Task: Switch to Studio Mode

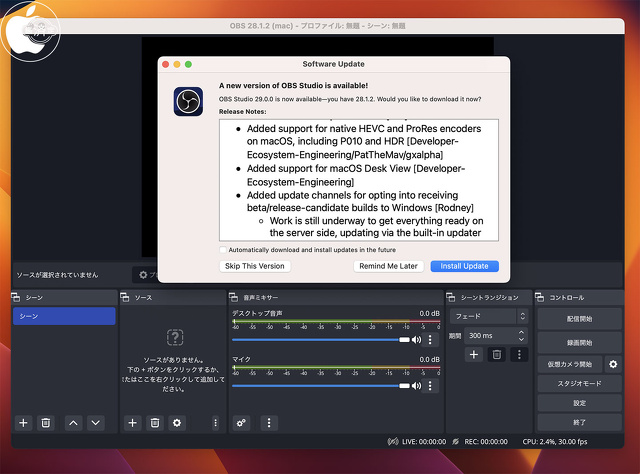Action: pos(580,384)
